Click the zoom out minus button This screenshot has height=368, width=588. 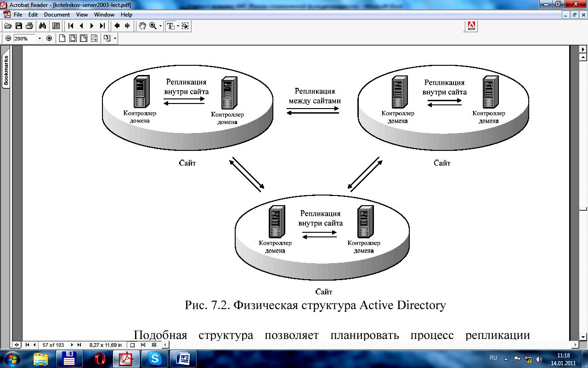coord(8,38)
